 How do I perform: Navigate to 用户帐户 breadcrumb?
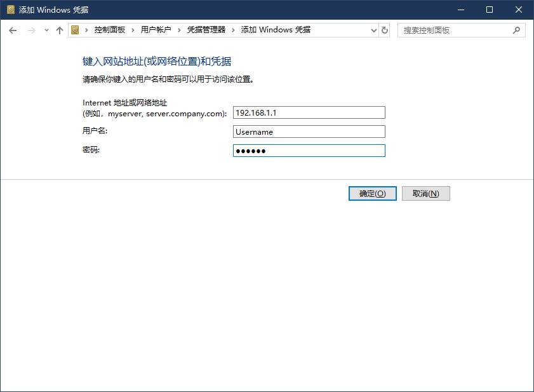[156, 30]
